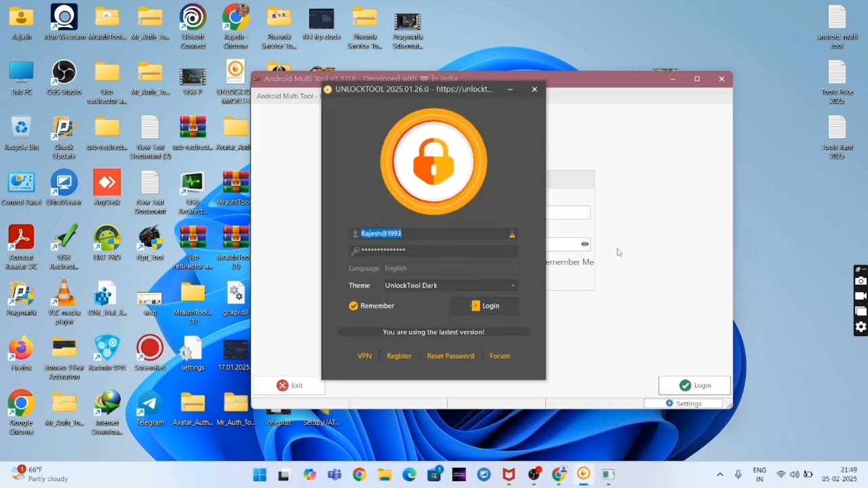The height and width of the screenshot is (488, 868).
Task: Toggle password visibility eye in Android Multi Tool
Action: [585, 244]
